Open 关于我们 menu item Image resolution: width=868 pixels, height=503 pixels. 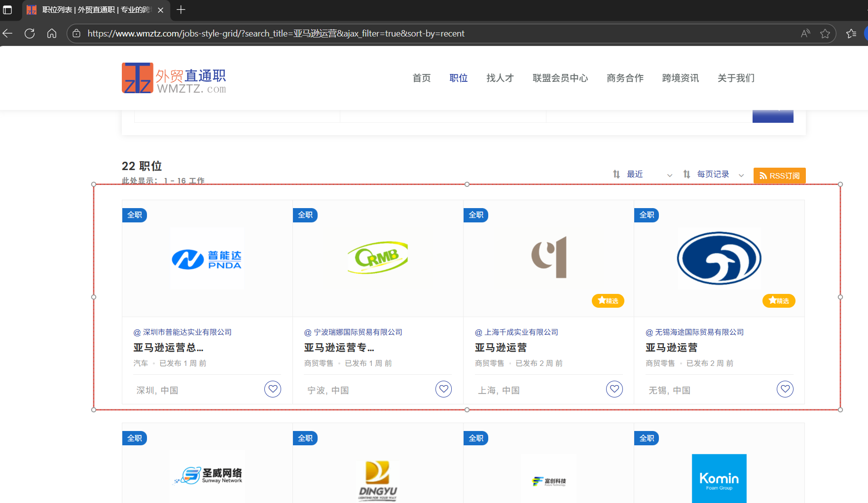click(736, 78)
